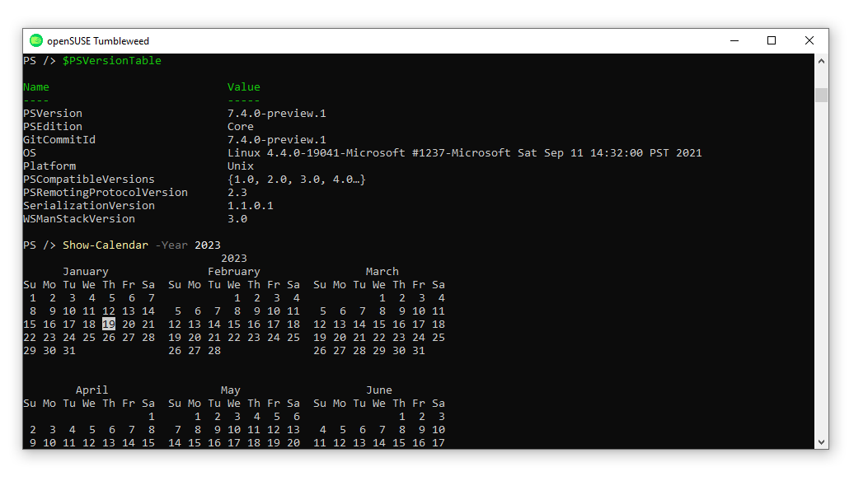Click the minimize window icon
The width and height of the screenshot is (868, 481).
[734, 40]
